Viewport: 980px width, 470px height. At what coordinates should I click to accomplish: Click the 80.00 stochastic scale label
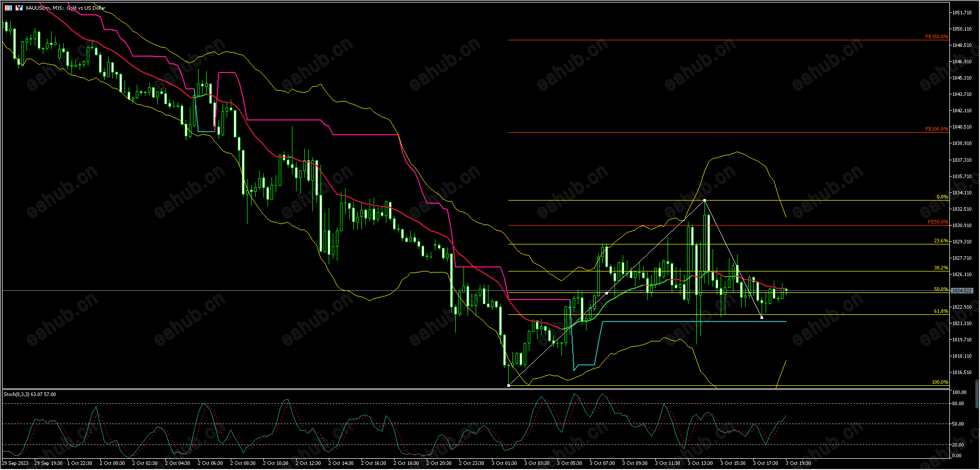tap(958, 404)
